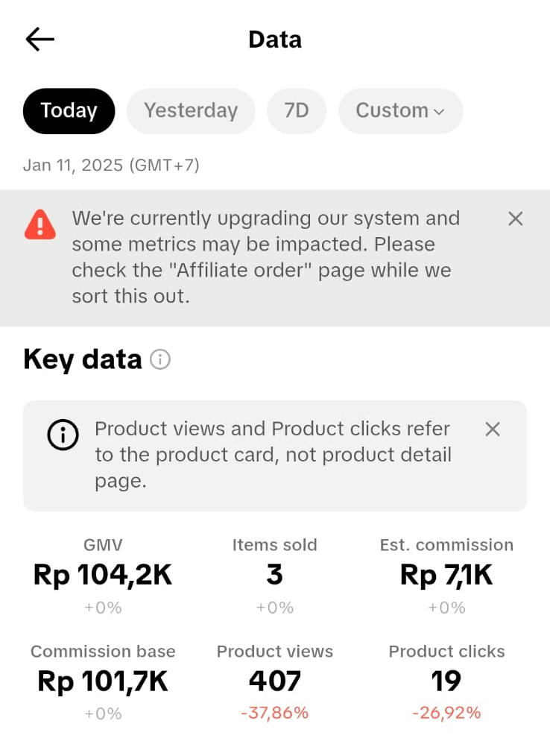Tap the Key data info icon
Screen dimensions: 550x756
tap(160, 359)
